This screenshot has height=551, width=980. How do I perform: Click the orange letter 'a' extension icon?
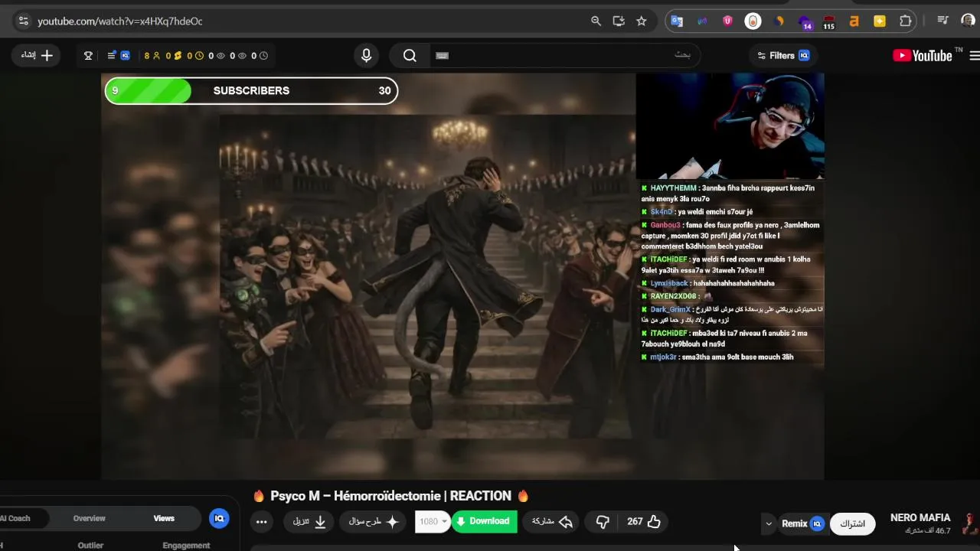[854, 21]
